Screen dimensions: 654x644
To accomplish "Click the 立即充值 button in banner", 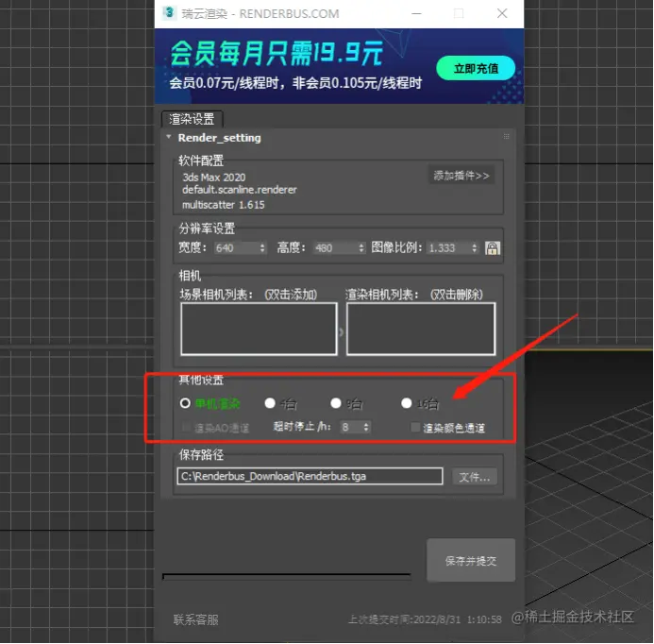I will point(476,68).
